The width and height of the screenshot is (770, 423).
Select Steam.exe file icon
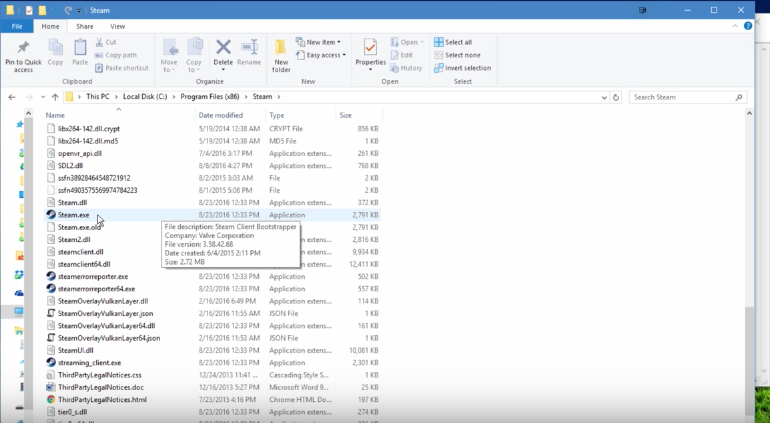[x=51, y=215]
